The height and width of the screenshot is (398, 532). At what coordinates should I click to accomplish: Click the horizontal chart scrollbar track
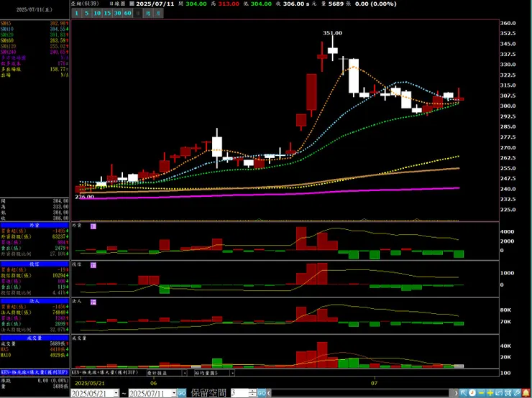(x=363, y=393)
